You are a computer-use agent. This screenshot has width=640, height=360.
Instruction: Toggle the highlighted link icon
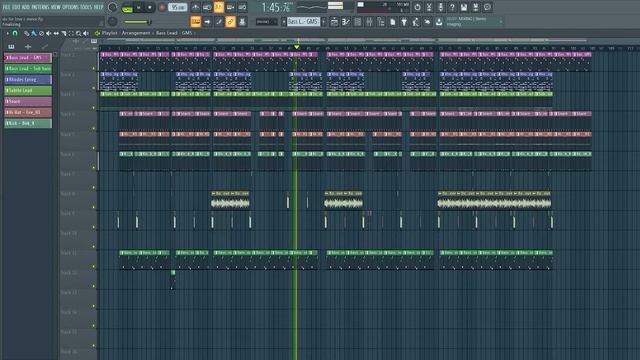pos(231,22)
